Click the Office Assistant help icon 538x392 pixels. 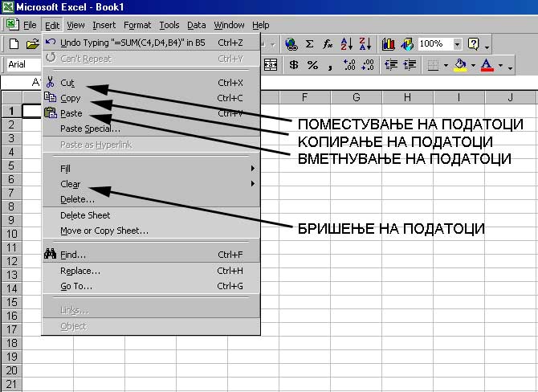[474, 44]
